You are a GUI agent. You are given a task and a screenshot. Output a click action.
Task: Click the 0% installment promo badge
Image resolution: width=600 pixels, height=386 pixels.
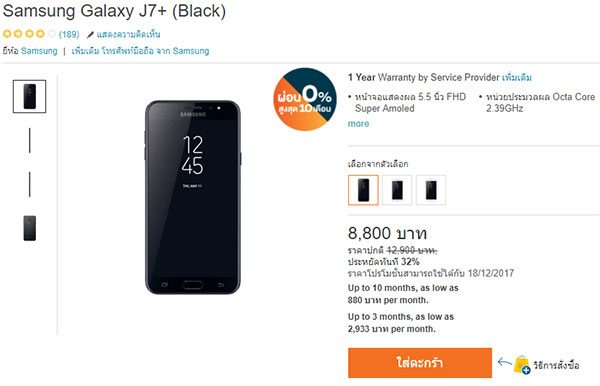click(305, 99)
